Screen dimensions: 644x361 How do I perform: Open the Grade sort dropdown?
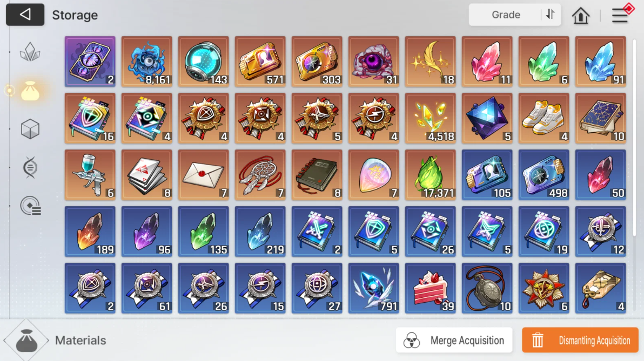[x=506, y=15]
